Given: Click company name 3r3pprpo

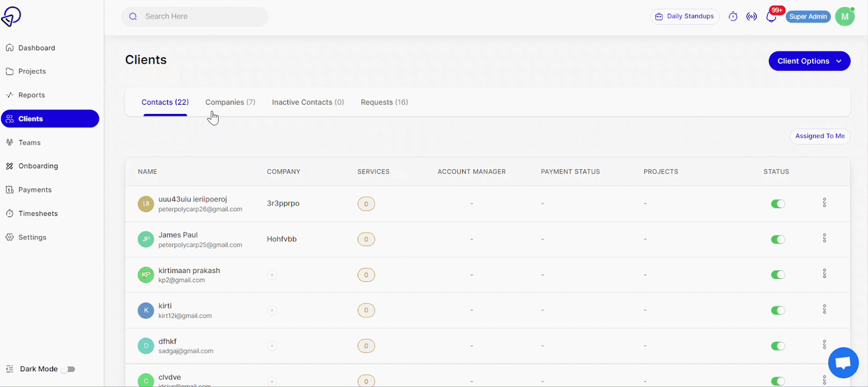Looking at the screenshot, I should point(283,204).
